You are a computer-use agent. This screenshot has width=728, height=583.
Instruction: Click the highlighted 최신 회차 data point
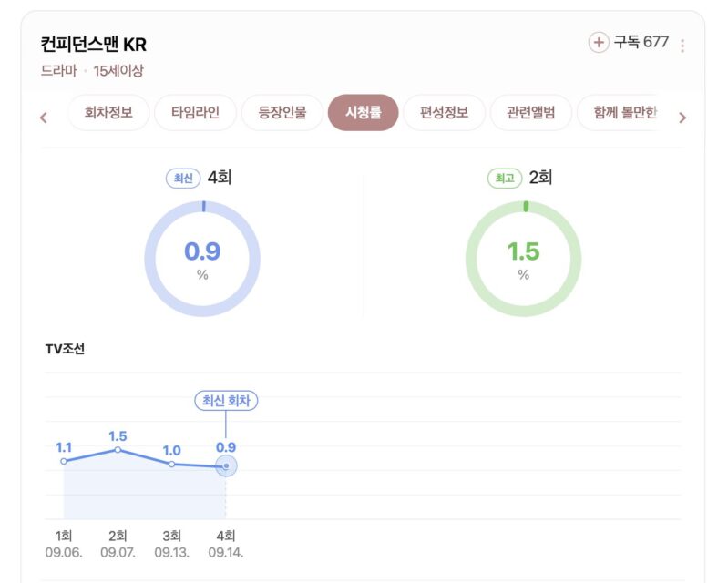coord(226,466)
